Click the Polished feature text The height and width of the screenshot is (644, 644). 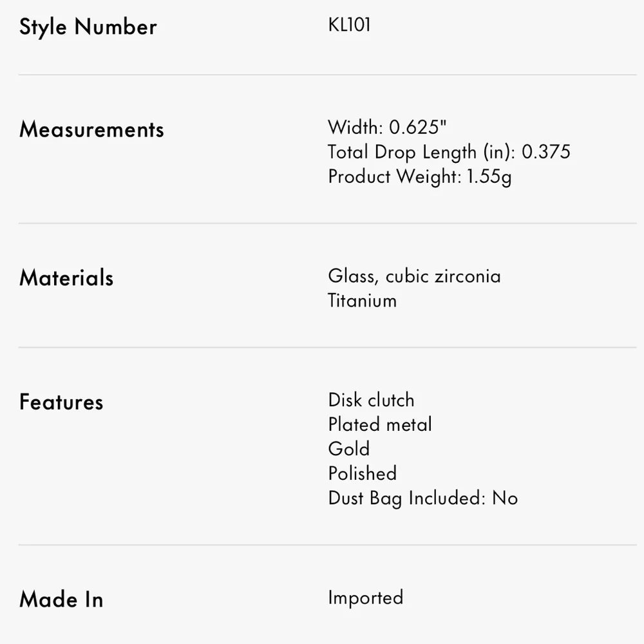[362, 473]
